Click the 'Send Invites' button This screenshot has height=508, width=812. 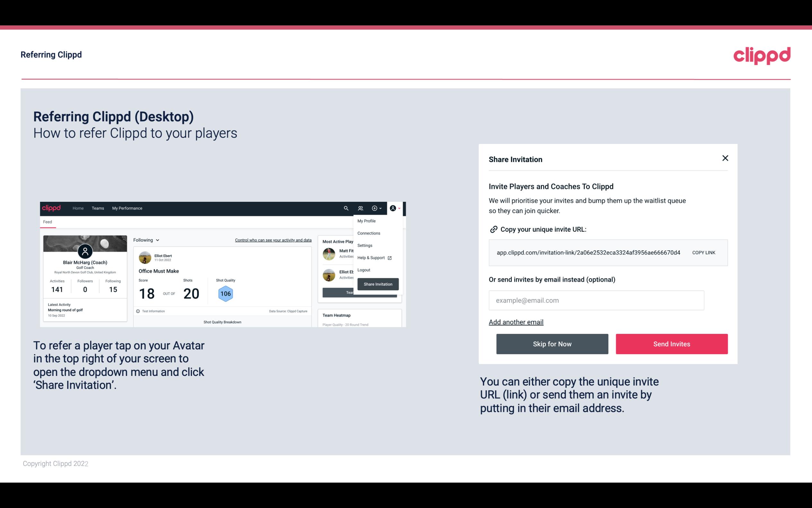click(x=671, y=343)
